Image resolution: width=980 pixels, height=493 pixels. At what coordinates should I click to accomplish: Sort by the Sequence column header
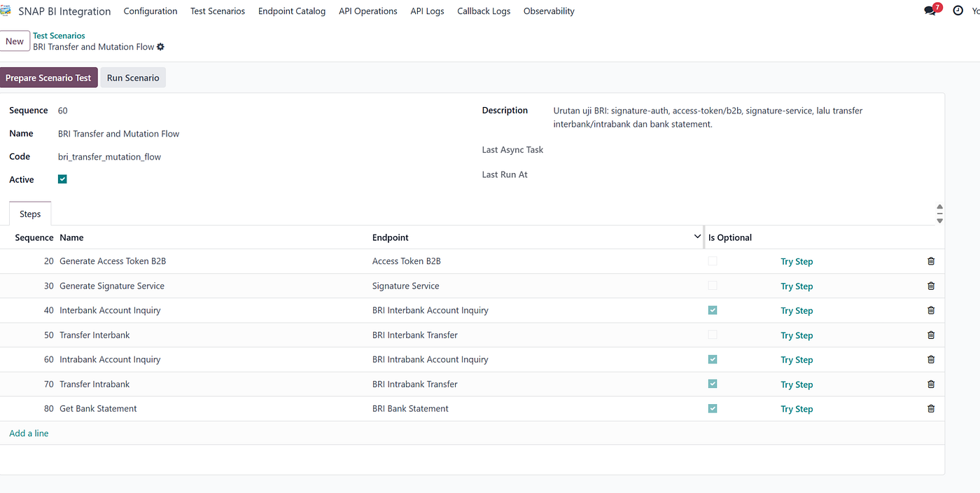34,237
